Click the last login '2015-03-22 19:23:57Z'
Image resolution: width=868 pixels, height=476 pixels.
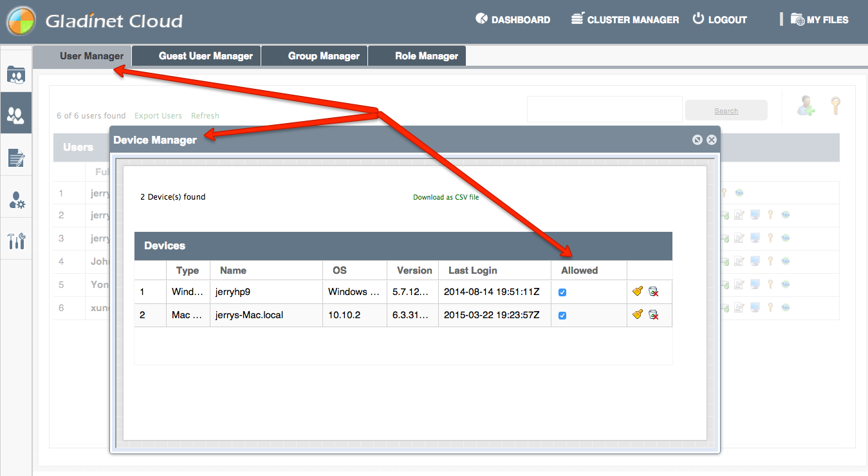[492, 315]
